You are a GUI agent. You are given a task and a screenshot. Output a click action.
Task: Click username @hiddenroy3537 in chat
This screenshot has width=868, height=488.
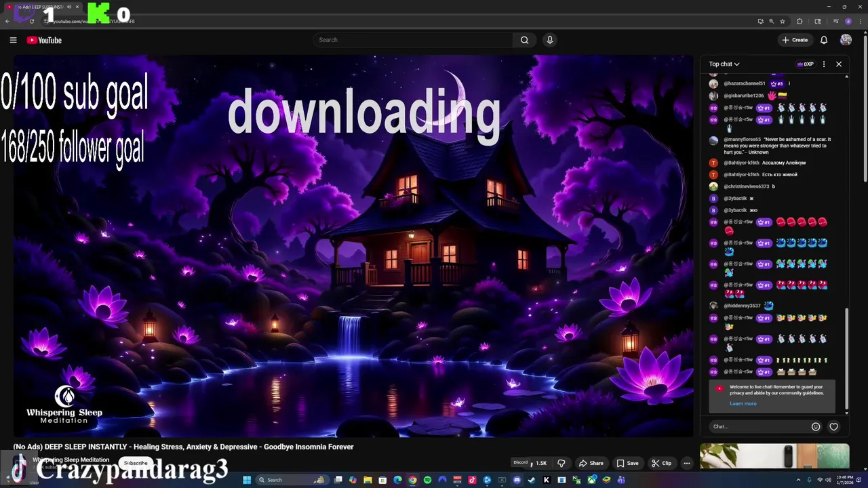[742, 306]
